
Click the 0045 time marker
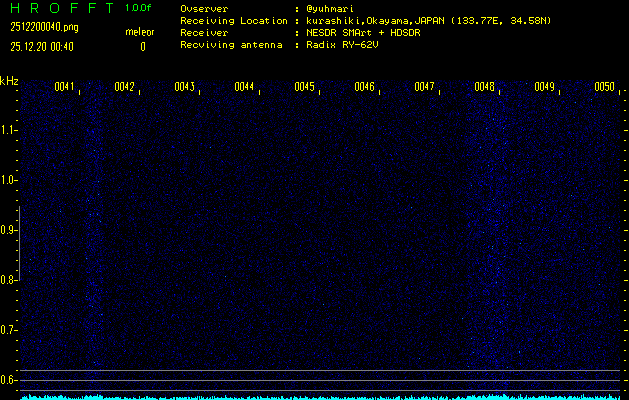304,87
